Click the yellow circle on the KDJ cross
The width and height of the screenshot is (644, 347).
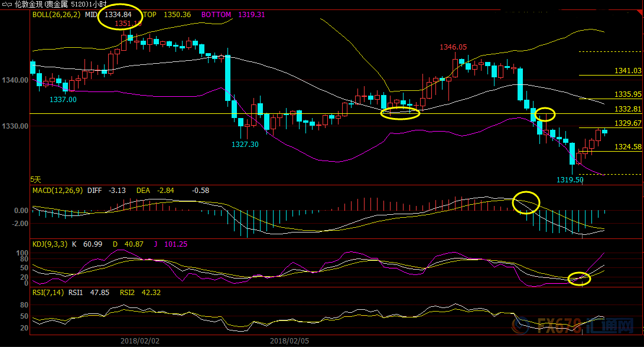[579, 279]
